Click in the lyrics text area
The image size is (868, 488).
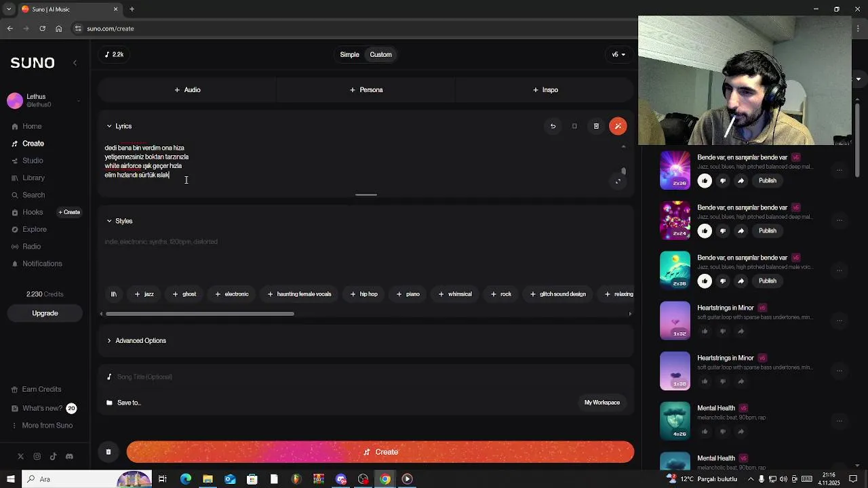358,161
